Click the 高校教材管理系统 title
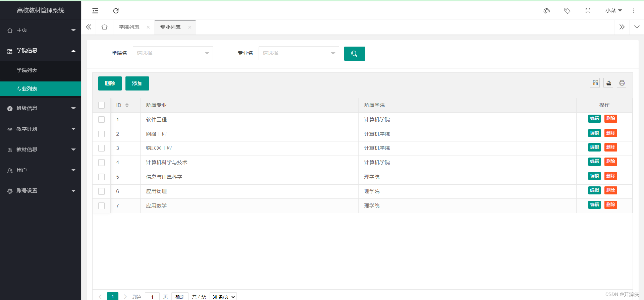Image resolution: width=644 pixels, height=300 pixels. pos(41,10)
